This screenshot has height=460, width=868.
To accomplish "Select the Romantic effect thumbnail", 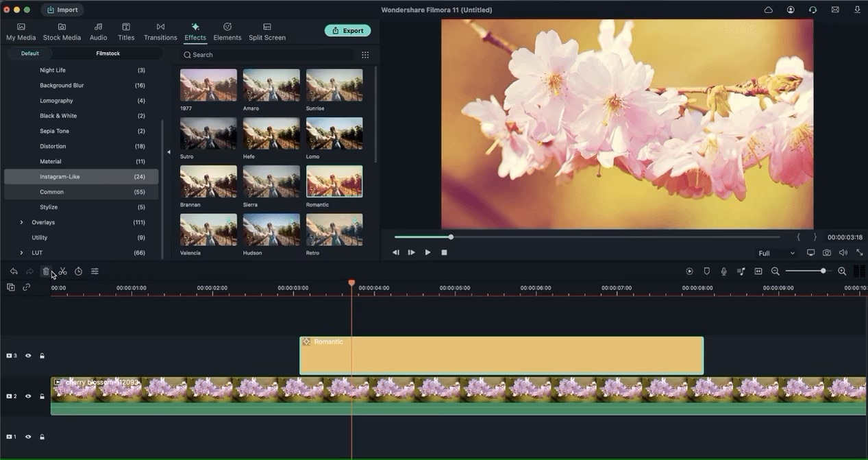I will [334, 181].
